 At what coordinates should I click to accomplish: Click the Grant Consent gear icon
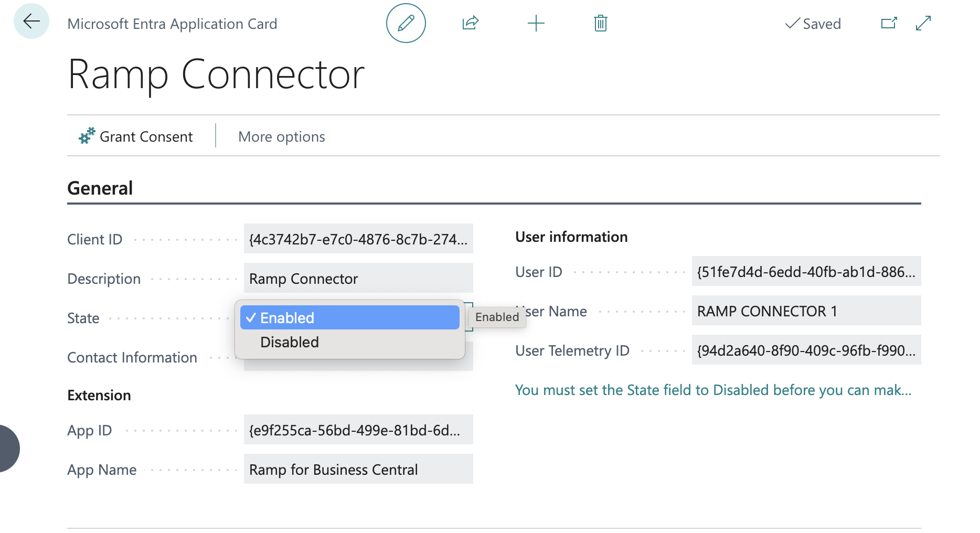pyautogui.click(x=87, y=136)
